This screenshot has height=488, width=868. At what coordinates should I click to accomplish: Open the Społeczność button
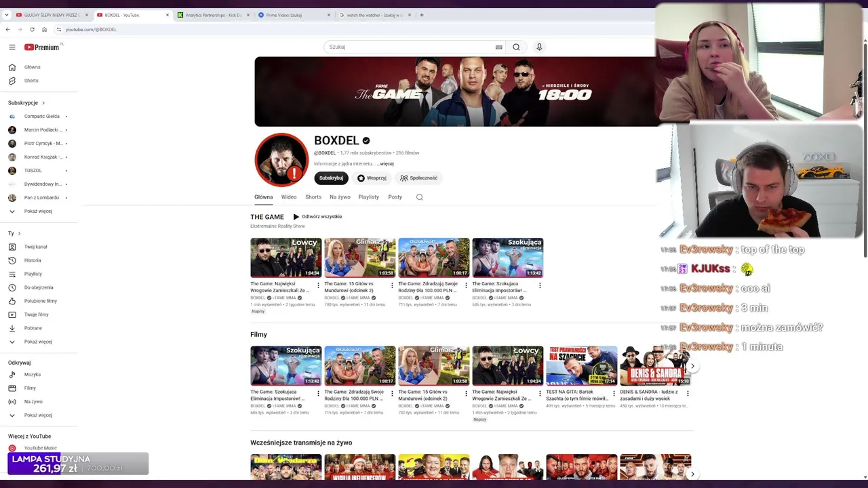pyautogui.click(x=418, y=178)
